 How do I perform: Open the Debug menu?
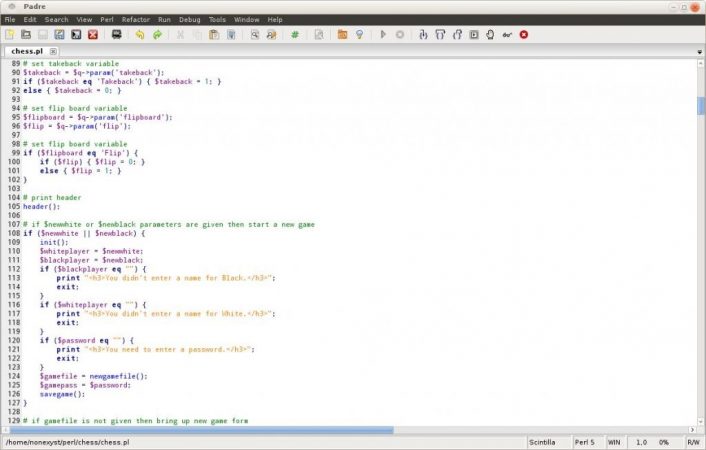coord(189,19)
